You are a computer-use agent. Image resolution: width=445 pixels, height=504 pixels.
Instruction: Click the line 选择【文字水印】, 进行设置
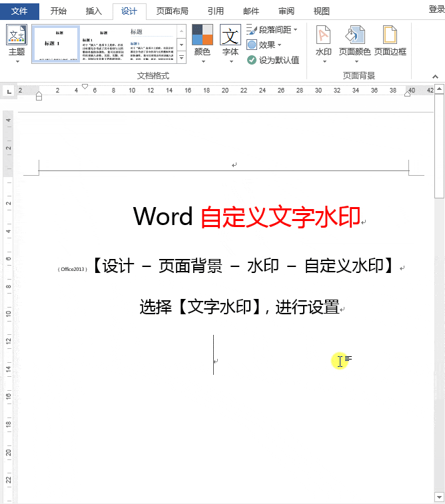(x=240, y=307)
